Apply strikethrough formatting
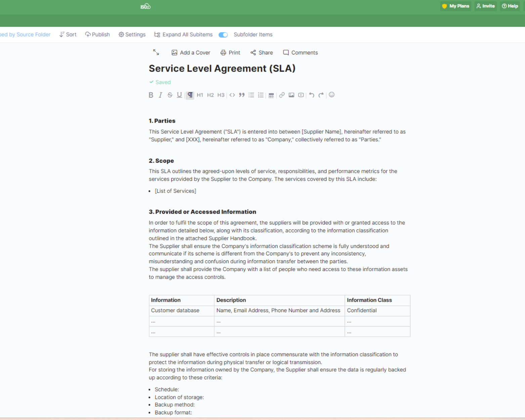The height and width of the screenshot is (420, 525). 170,95
